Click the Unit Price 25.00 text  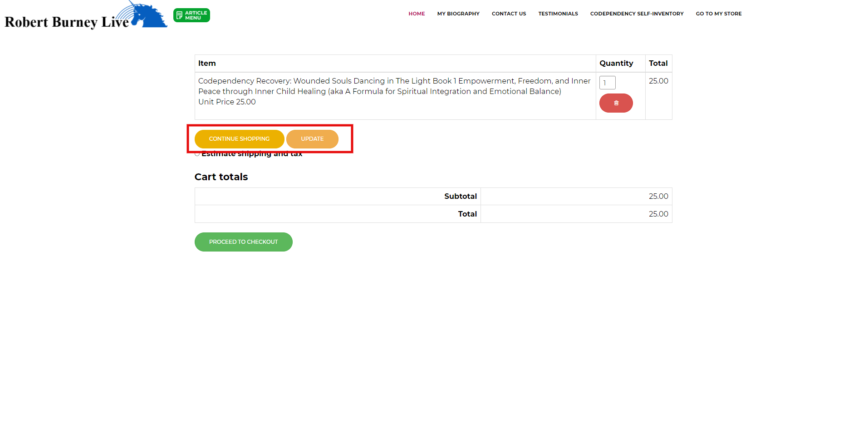(227, 102)
